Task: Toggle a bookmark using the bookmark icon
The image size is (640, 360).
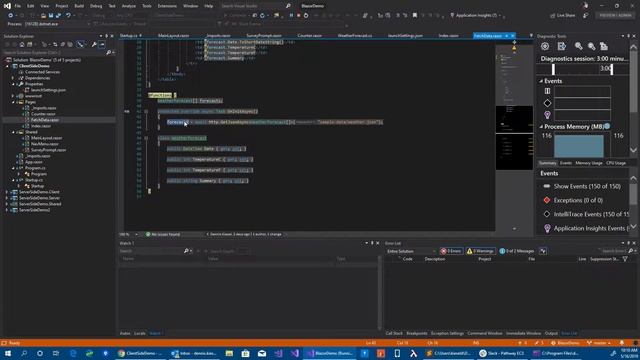Action: pyautogui.click(x=415, y=16)
